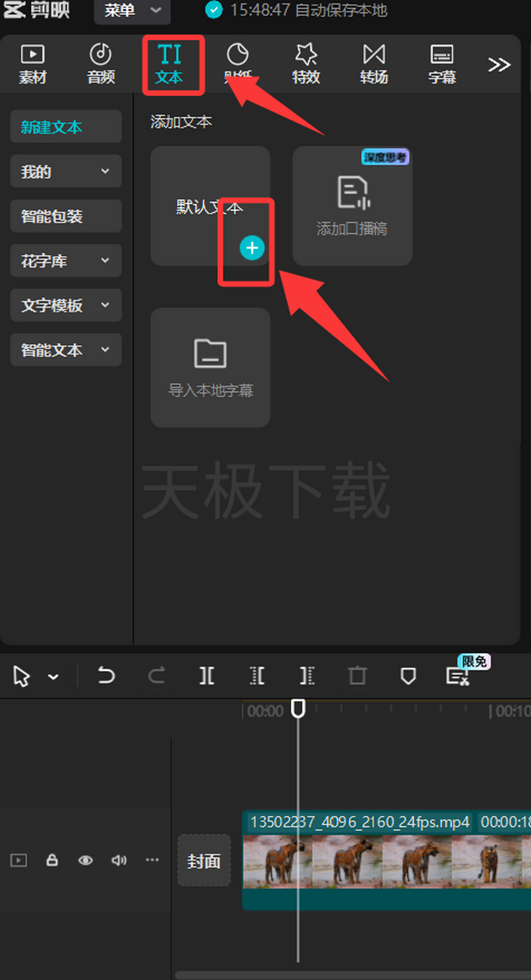This screenshot has height=980, width=531.
Task: Click the 深度思考 badge
Action: [385, 158]
